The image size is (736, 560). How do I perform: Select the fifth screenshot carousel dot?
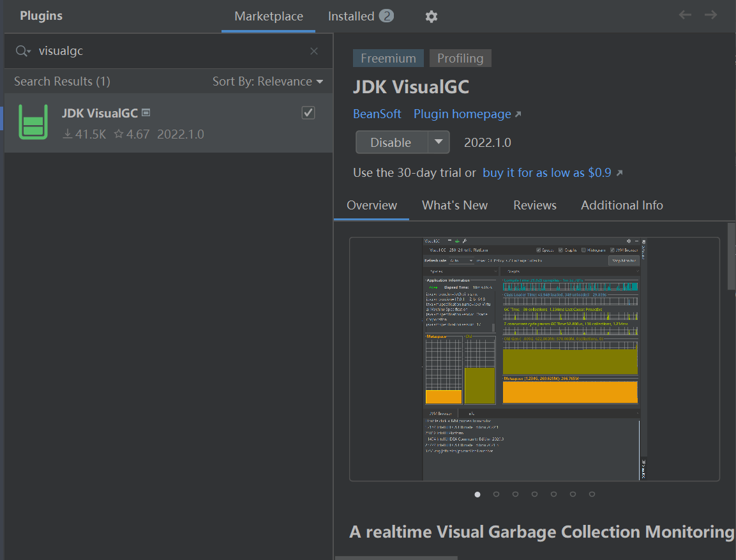point(554,494)
